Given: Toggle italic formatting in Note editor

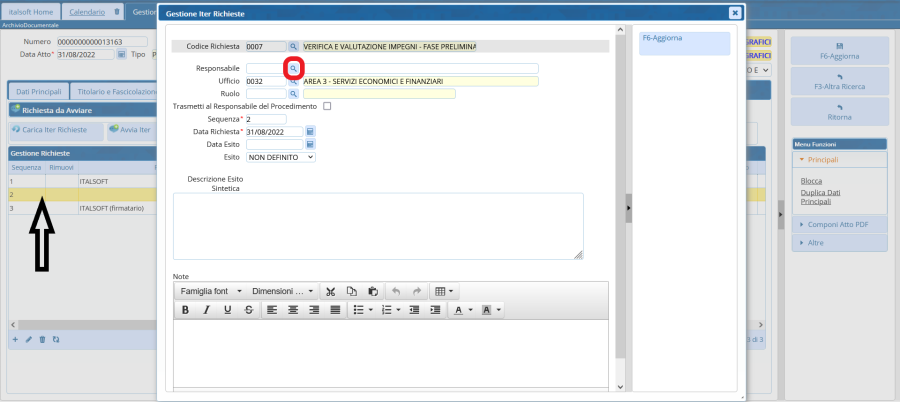Looking at the screenshot, I should click(207, 310).
